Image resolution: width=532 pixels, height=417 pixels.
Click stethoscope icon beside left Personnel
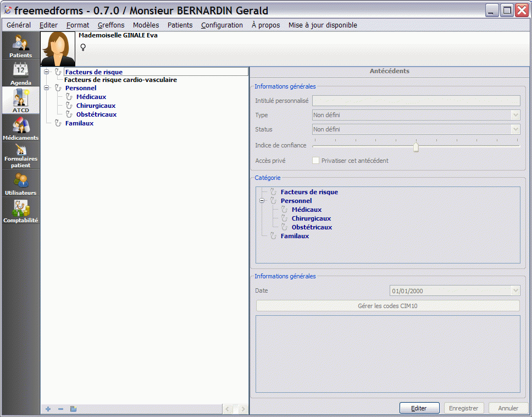(x=58, y=88)
